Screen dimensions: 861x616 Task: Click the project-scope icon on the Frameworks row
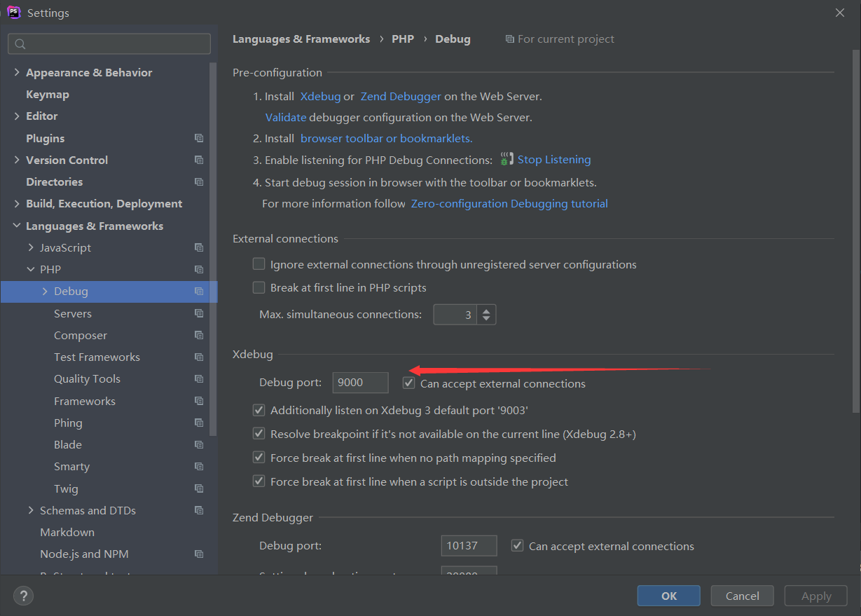click(x=199, y=402)
